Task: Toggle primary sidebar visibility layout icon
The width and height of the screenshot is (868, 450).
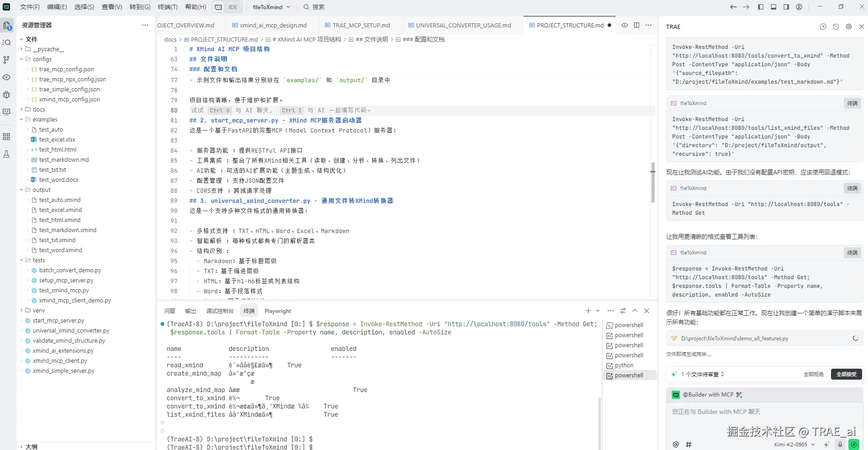Action: 761,7
